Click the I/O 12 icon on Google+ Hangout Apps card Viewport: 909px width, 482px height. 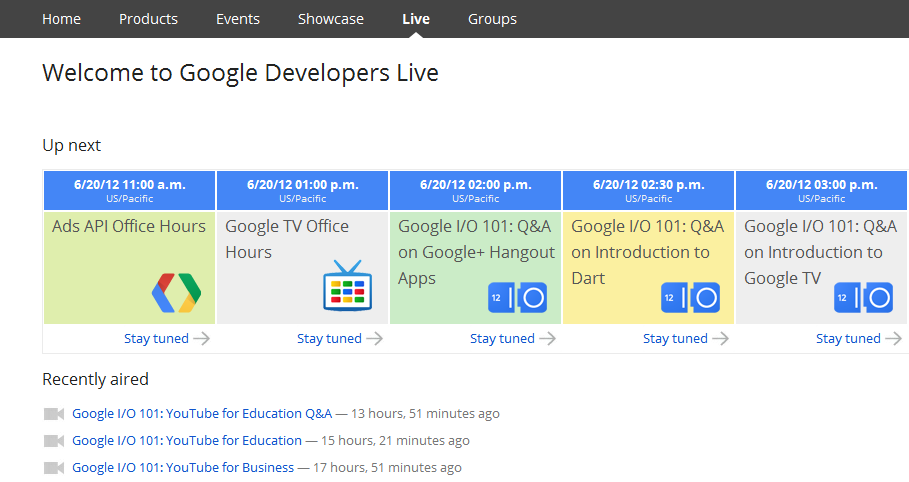coord(517,298)
